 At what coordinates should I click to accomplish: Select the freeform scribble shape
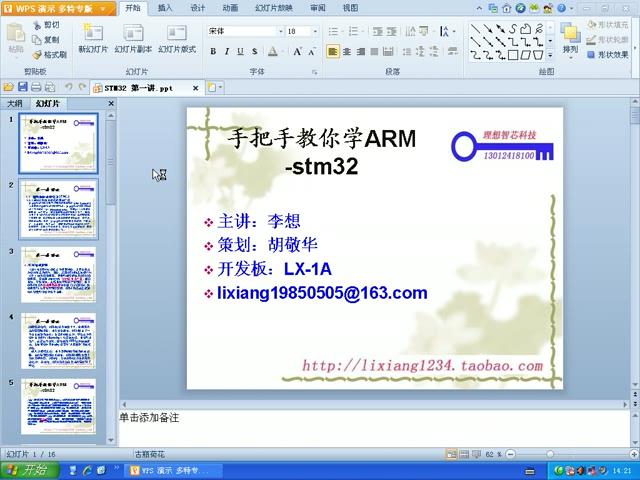click(x=539, y=29)
